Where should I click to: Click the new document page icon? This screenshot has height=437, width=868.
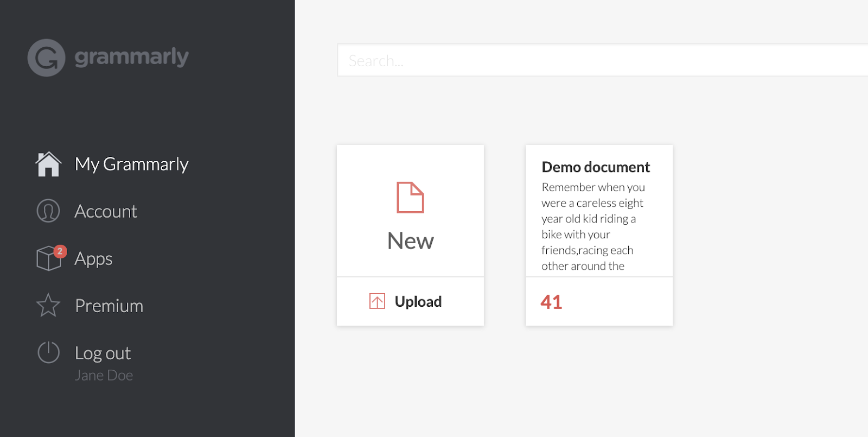click(x=410, y=198)
